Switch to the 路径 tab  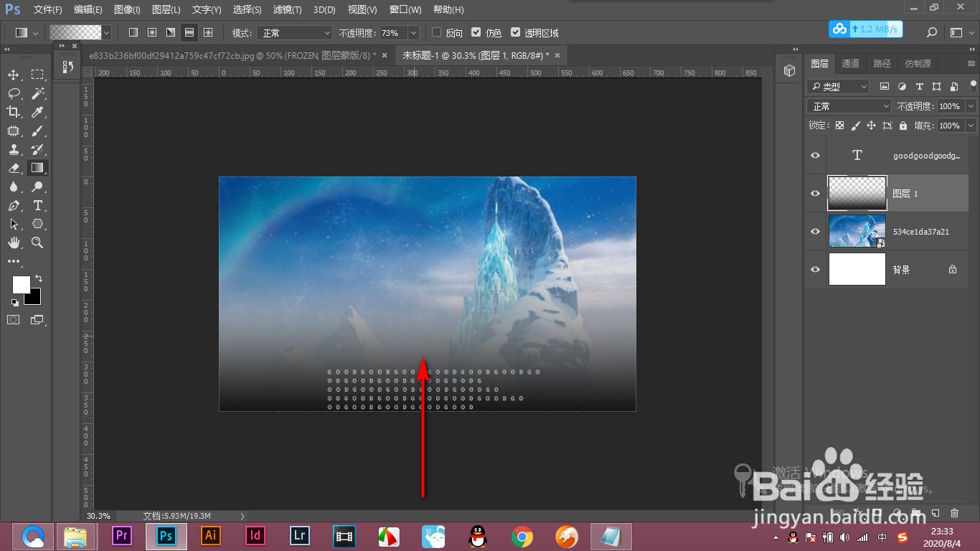coord(882,63)
